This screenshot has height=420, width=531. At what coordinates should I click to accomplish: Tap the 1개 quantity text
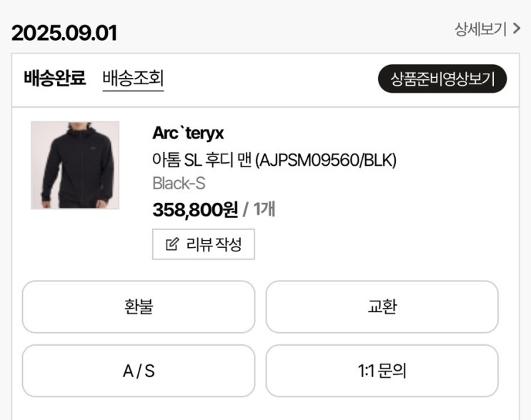tap(264, 209)
